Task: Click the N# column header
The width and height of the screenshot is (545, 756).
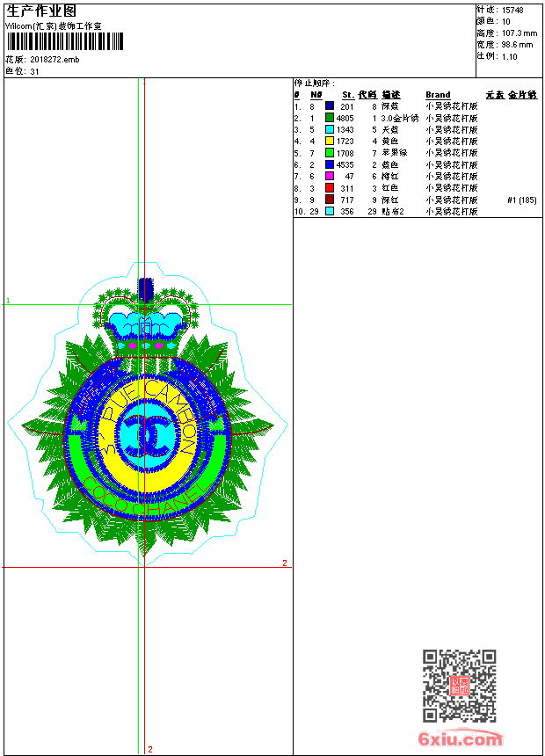Action: coord(316,95)
